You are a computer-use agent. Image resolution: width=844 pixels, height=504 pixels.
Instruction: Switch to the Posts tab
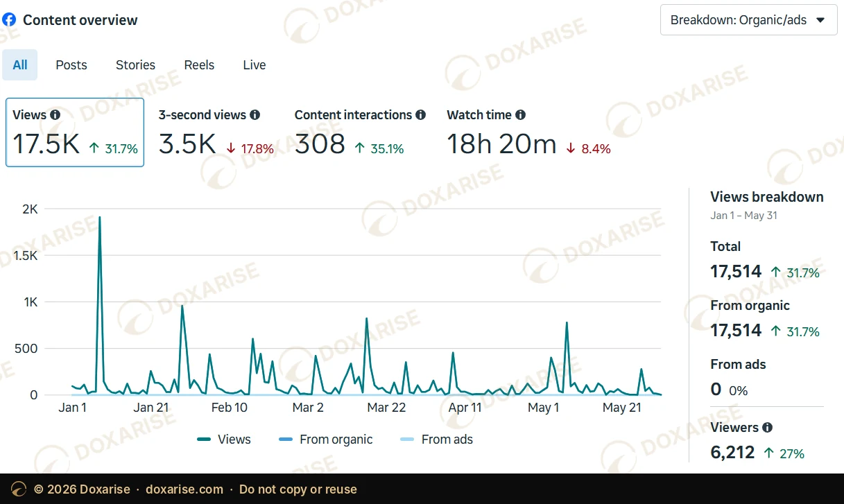pos(71,65)
